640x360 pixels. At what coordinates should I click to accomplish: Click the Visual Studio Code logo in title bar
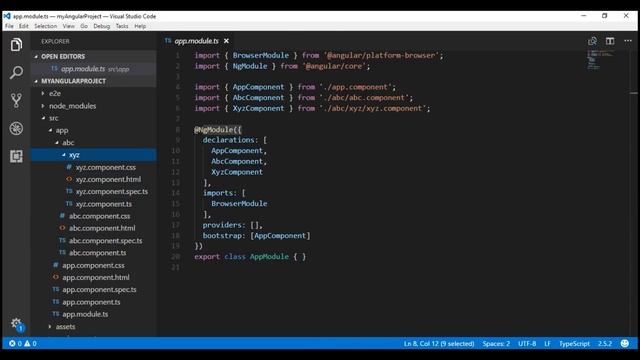pos(7,16)
